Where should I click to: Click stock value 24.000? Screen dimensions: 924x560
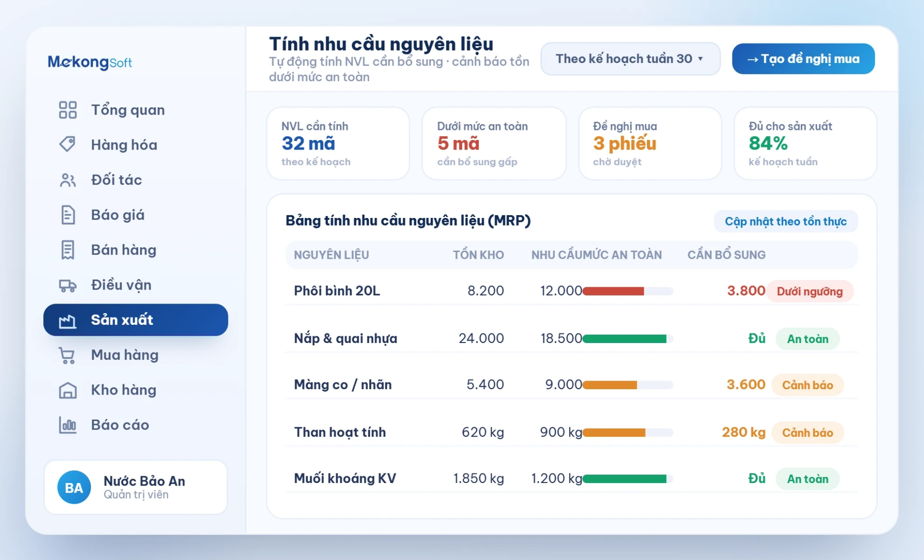point(481,338)
